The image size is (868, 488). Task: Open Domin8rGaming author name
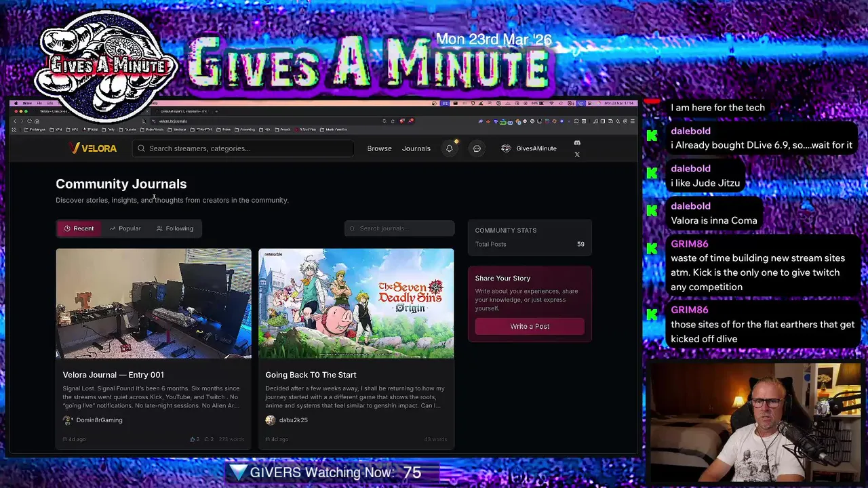99,420
